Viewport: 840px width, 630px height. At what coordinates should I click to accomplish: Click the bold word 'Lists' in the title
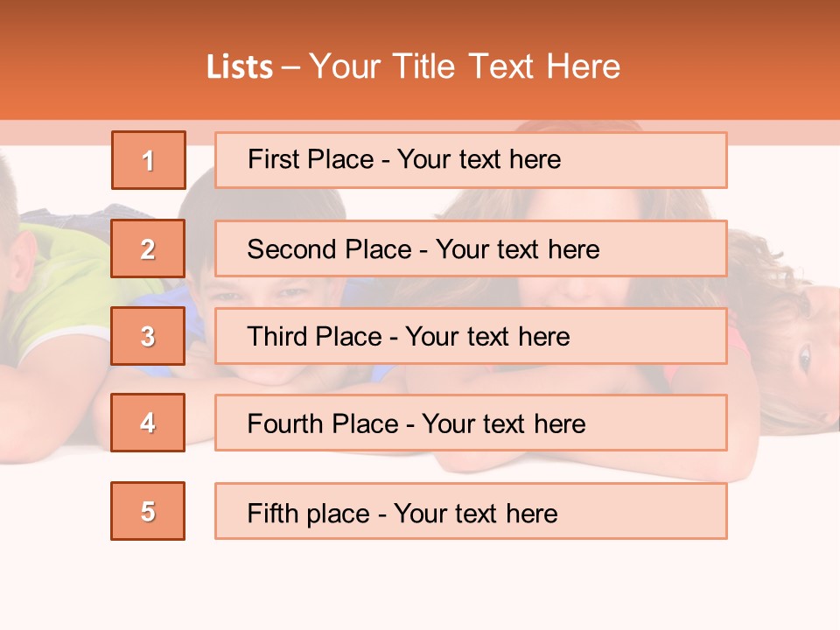239,67
